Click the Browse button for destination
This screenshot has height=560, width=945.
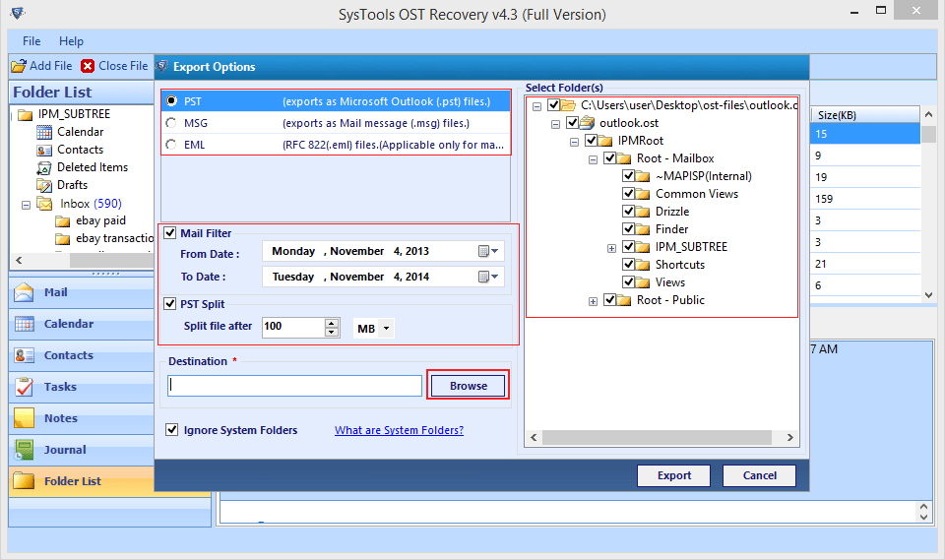tap(469, 386)
